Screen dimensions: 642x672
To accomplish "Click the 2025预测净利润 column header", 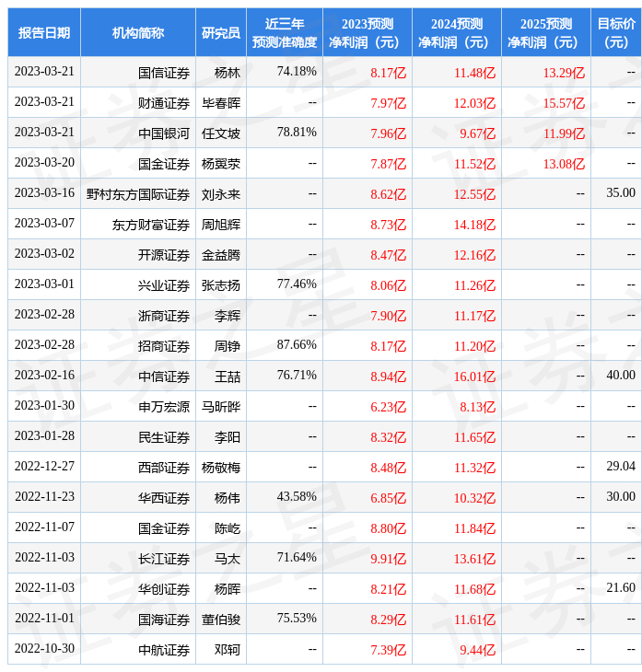I will [x=546, y=32].
